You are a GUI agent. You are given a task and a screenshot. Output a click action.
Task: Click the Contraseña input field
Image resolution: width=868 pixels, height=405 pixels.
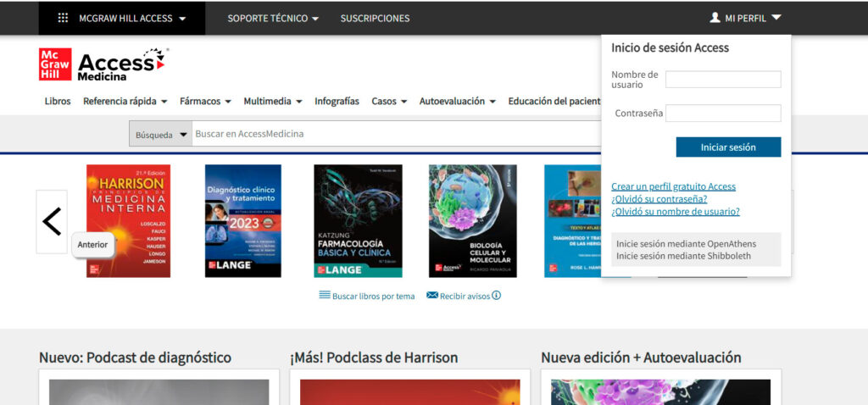pos(723,113)
